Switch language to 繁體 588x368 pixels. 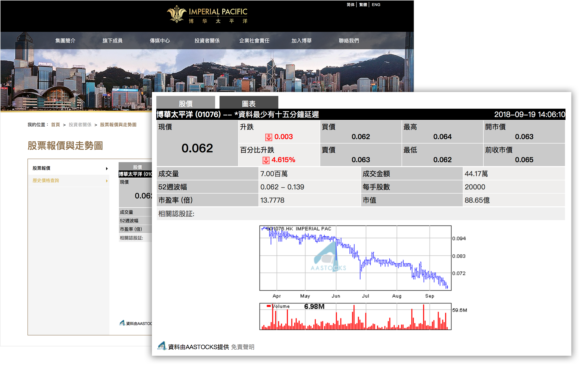[x=363, y=5]
